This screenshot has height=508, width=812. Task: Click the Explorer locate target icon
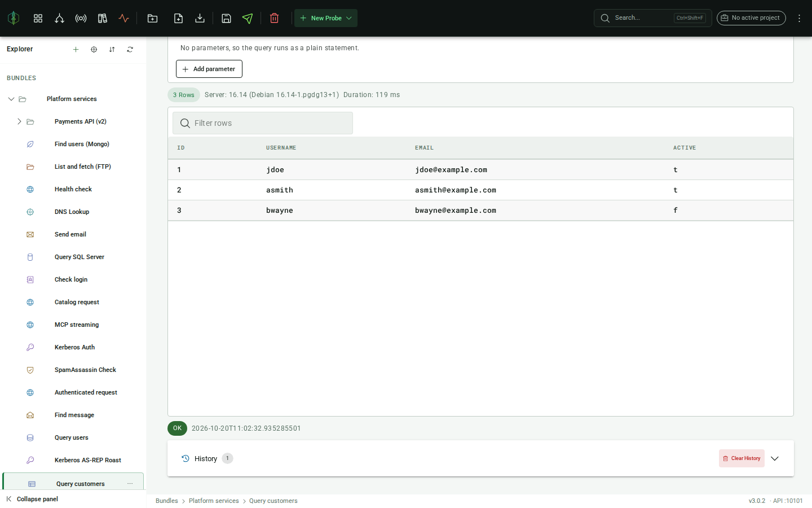tap(94, 50)
